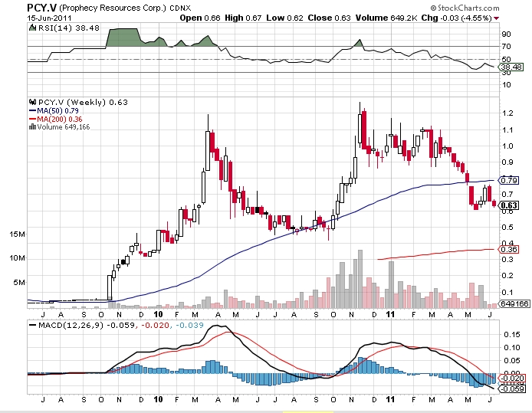Click the 0.15 level on the MACD axis
532x413 pixels.
pos(511,335)
